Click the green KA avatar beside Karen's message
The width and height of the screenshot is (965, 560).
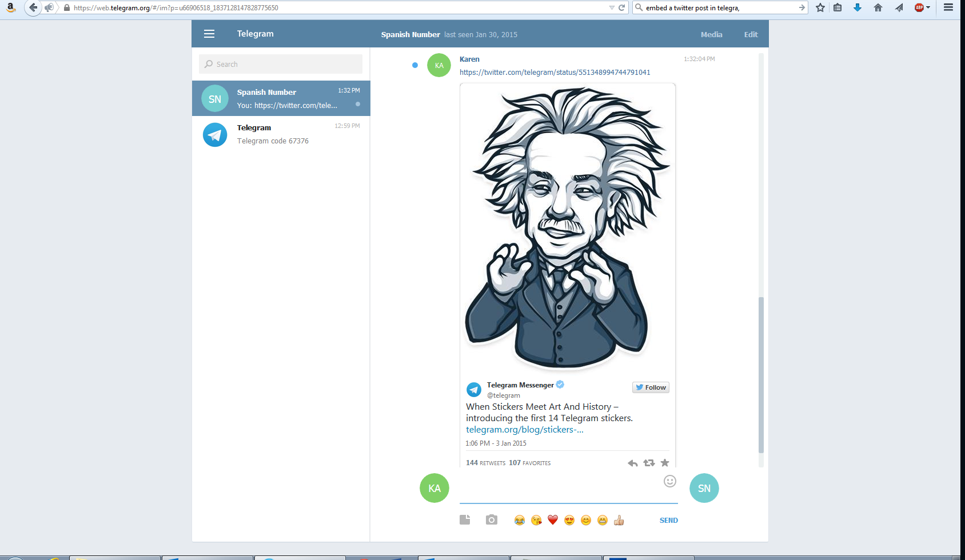point(439,65)
